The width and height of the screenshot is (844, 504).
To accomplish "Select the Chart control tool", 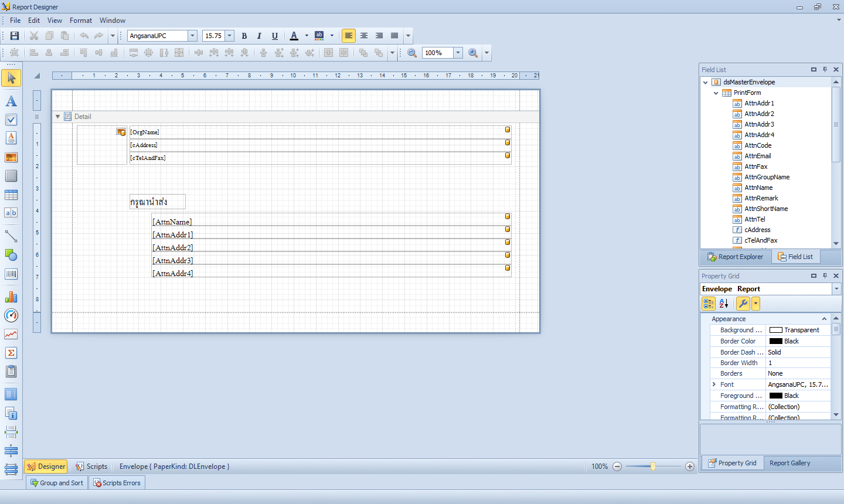I will (x=11, y=297).
